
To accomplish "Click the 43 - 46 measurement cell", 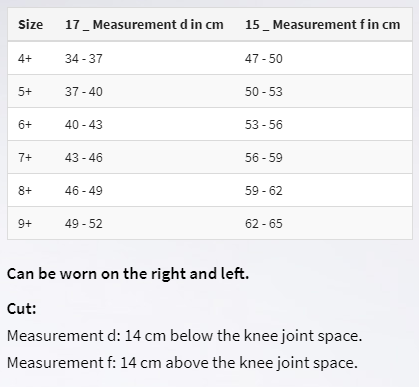I will pos(84,158).
